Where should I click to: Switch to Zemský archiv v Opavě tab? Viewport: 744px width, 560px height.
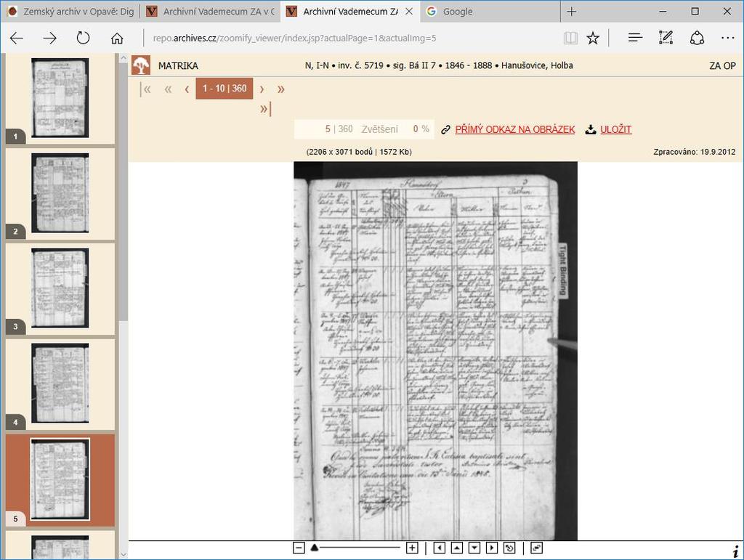[71, 12]
